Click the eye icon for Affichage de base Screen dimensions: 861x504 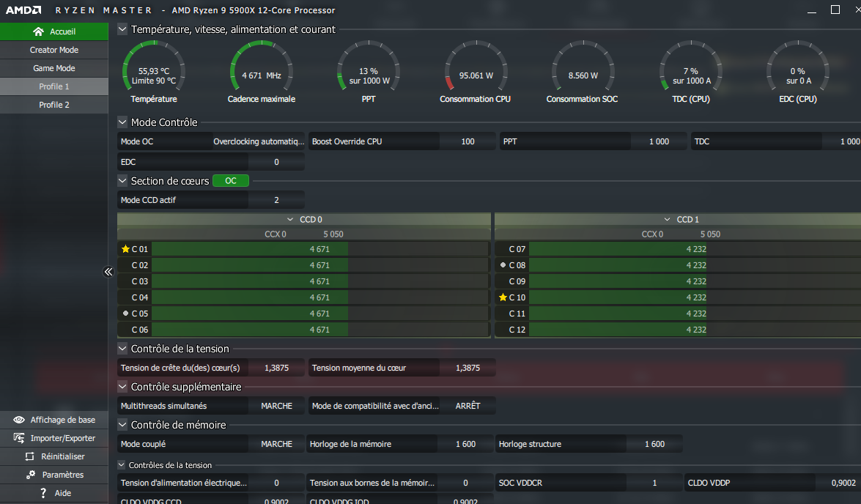pos(18,420)
